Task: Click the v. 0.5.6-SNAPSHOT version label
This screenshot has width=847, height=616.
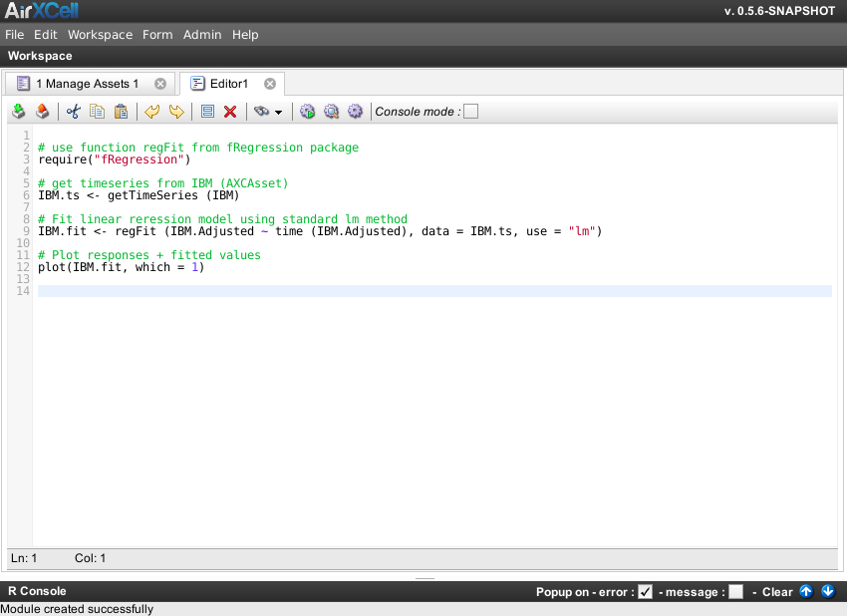Action: point(779,11)
